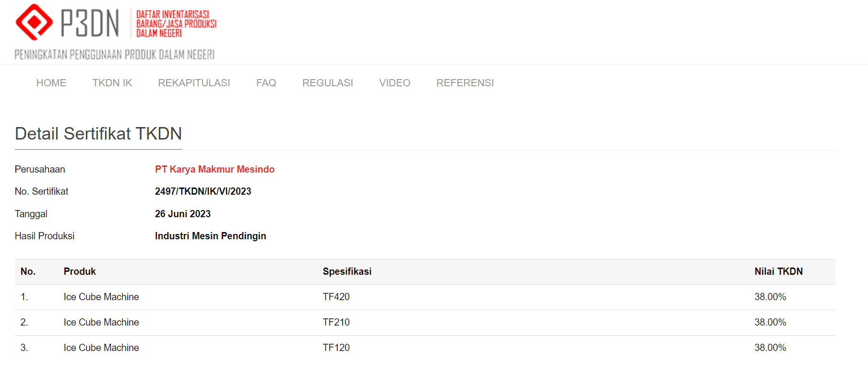Open the REKAPITULASI menu
The width and height of the screenshot is (868, 374).
[x=194, y=83]
